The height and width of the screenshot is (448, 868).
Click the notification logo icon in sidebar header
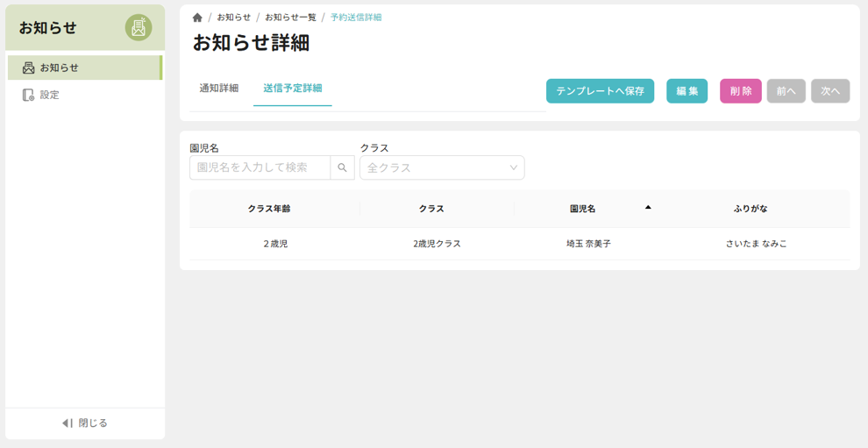click(138, 28)
